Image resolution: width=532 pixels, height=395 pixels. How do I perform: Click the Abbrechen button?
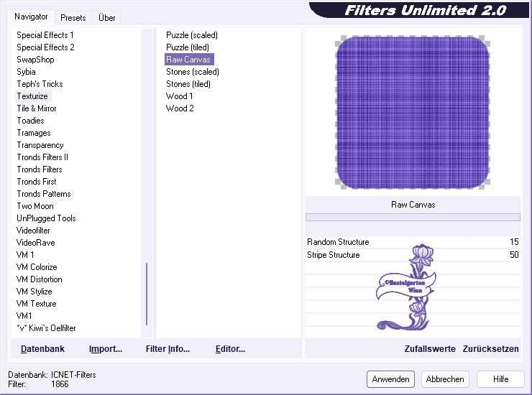coord(445,379)
